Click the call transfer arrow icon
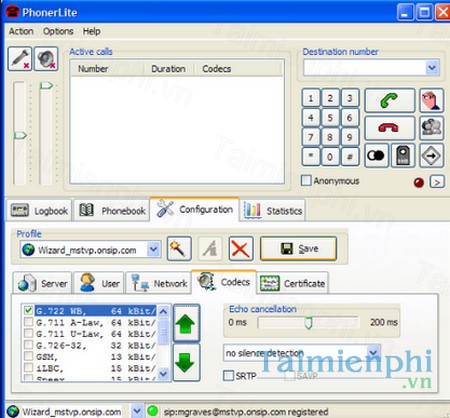Viewport: 450px width, 418px height. (431, 155)
